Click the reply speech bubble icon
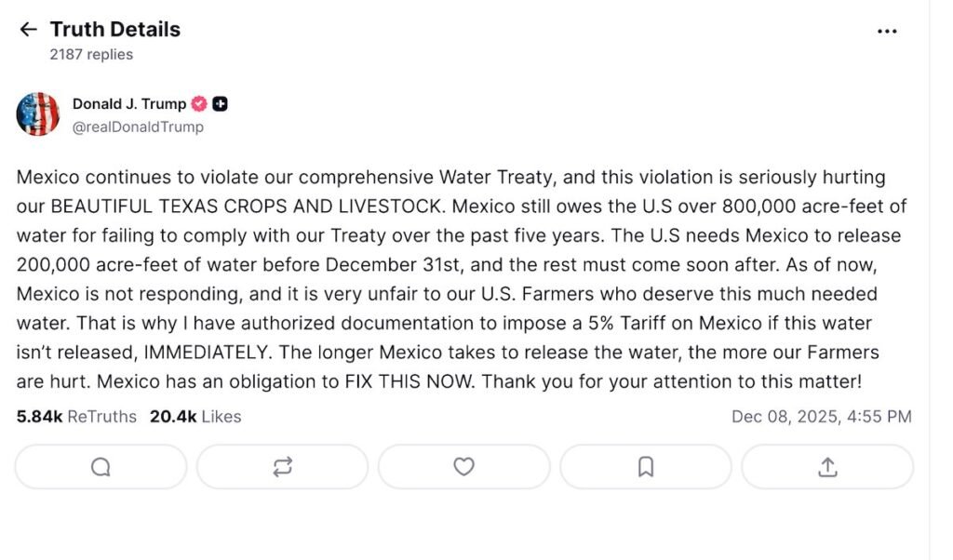Viewport: 953px width, 560px height. (x=100, y=467)
